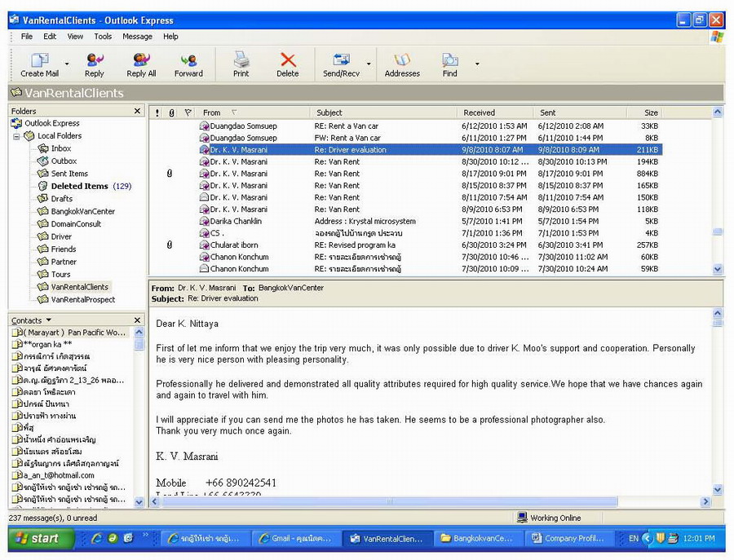Sort messages by the From column
Viewport: 734px width, 560px height.
[253, 112]
